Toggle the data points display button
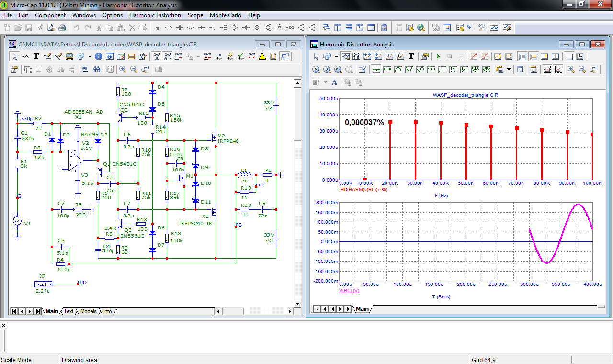 tap(473, 57)
